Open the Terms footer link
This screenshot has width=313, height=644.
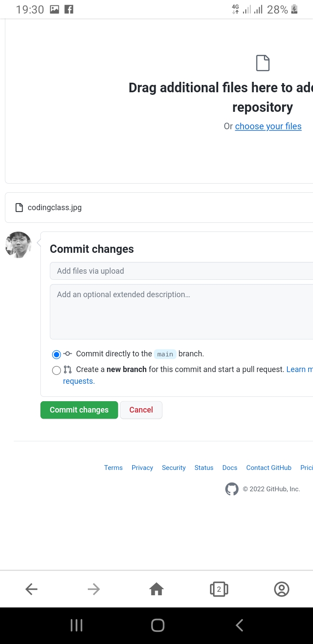(x=113, y=468)
